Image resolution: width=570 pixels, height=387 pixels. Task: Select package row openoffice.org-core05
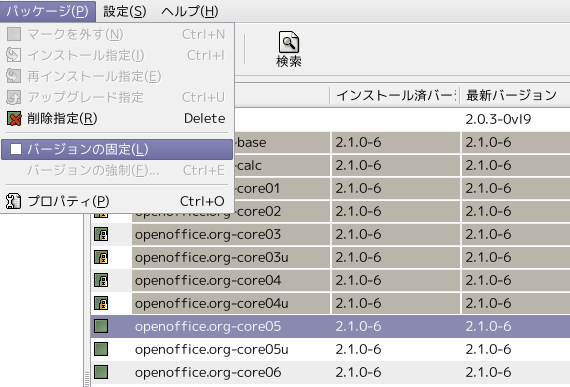[330, 326]
